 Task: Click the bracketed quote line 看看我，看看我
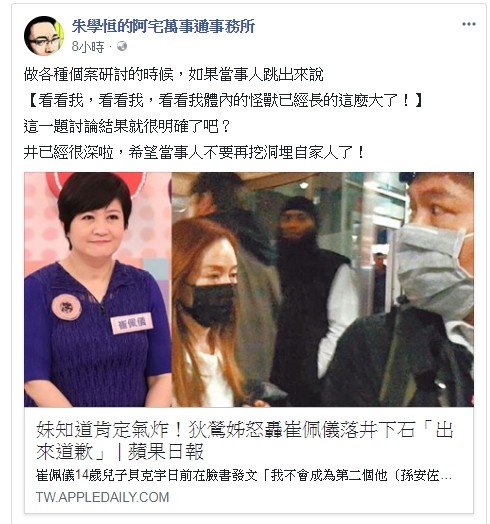(224, 101)
